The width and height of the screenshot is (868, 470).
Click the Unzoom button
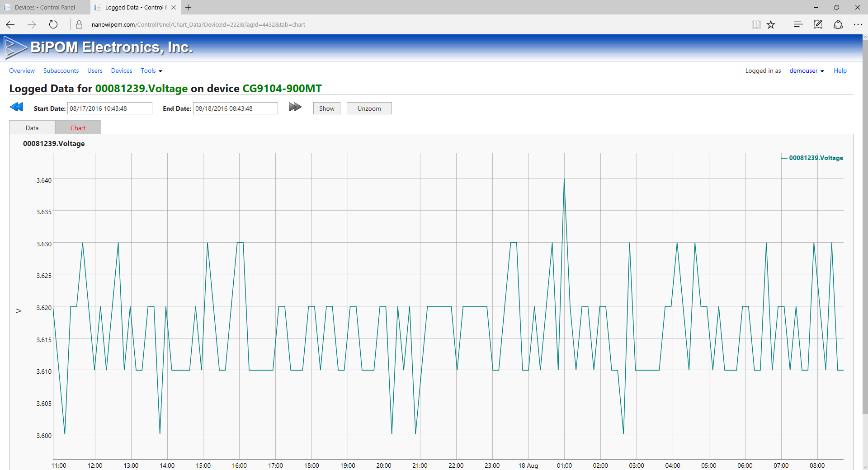[x=369, y=108]
